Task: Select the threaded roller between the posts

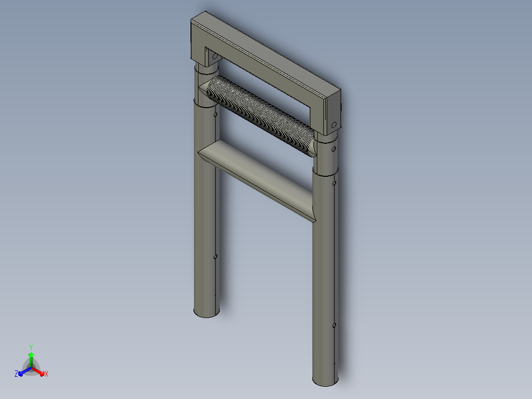Action: [x=261, y=116]
